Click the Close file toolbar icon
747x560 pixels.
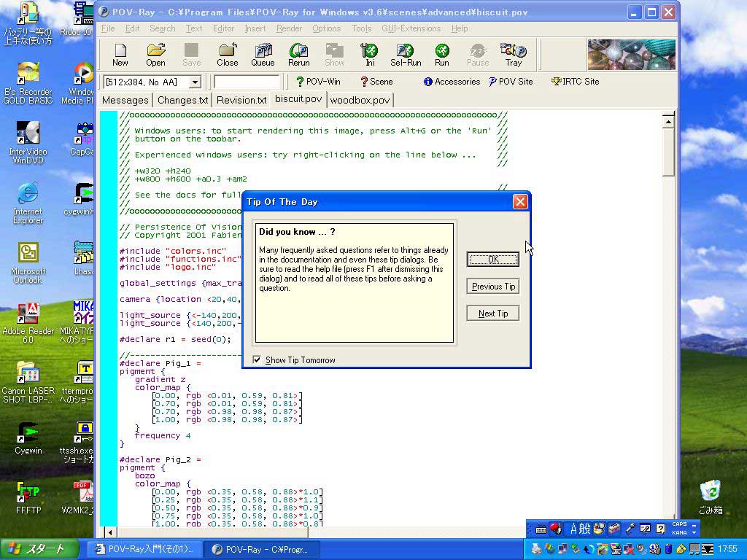[x=228, y=55]
